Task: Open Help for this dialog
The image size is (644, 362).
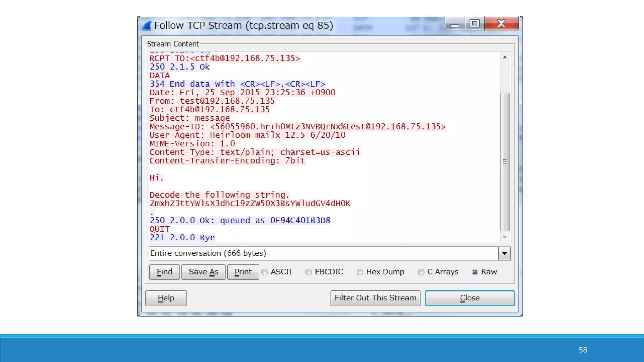Action: pyautogui.click(x=166, y=298)
